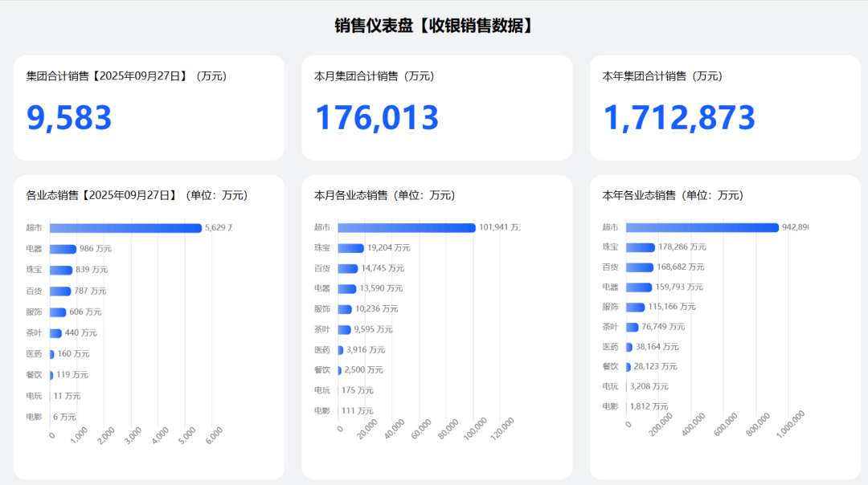Image resolution: width=868 pixels, height=485 pixels.
Task: Select the 珠宝 bar labeled 178,286 万元
Action: pos(641,247)
